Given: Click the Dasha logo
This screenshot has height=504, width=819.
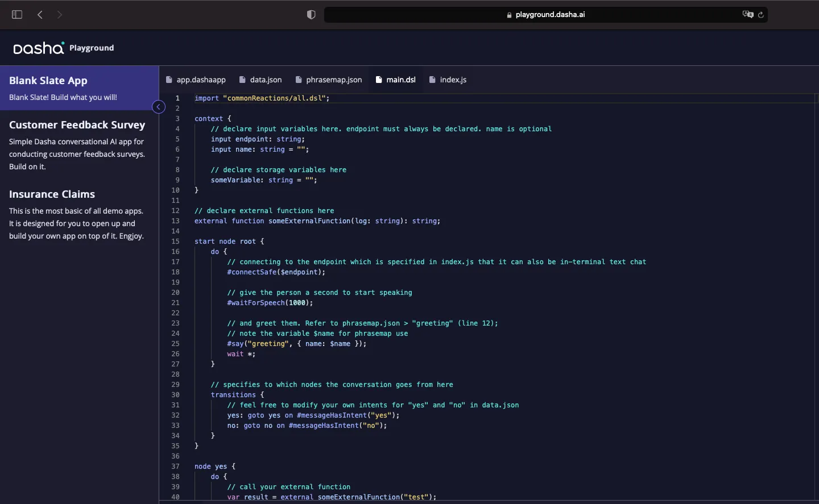Looking at the screenshot, I should 39,48.
